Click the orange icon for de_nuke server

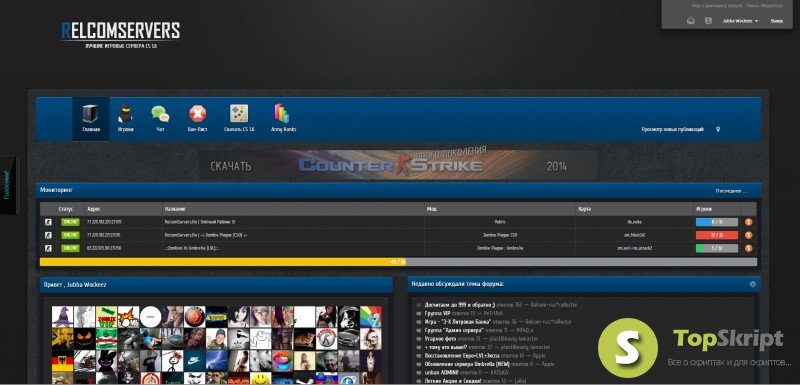[x=748, y=222]
